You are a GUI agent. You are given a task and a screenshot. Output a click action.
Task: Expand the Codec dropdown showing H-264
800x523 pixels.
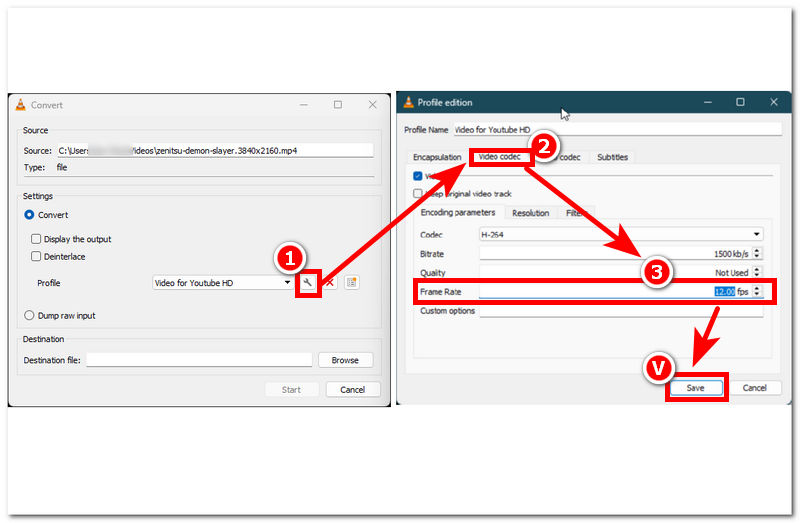(x=620, y=234)
